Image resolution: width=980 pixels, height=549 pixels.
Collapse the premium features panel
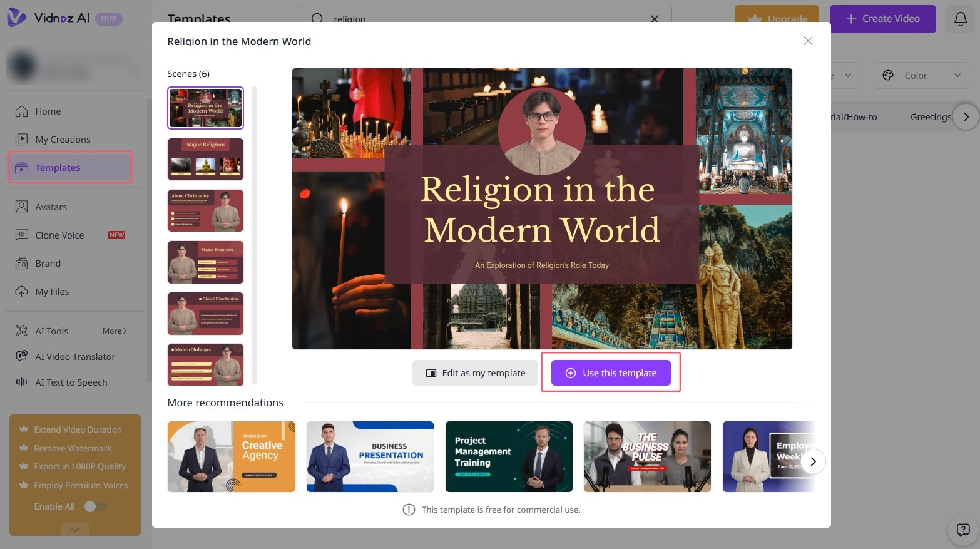coord(74,529)
